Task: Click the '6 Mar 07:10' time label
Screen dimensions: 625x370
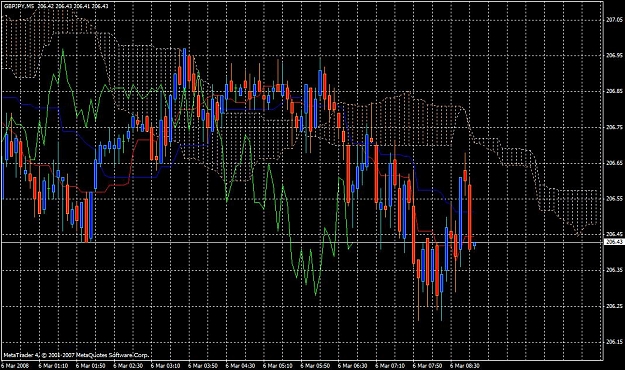Action: [390, 366]
